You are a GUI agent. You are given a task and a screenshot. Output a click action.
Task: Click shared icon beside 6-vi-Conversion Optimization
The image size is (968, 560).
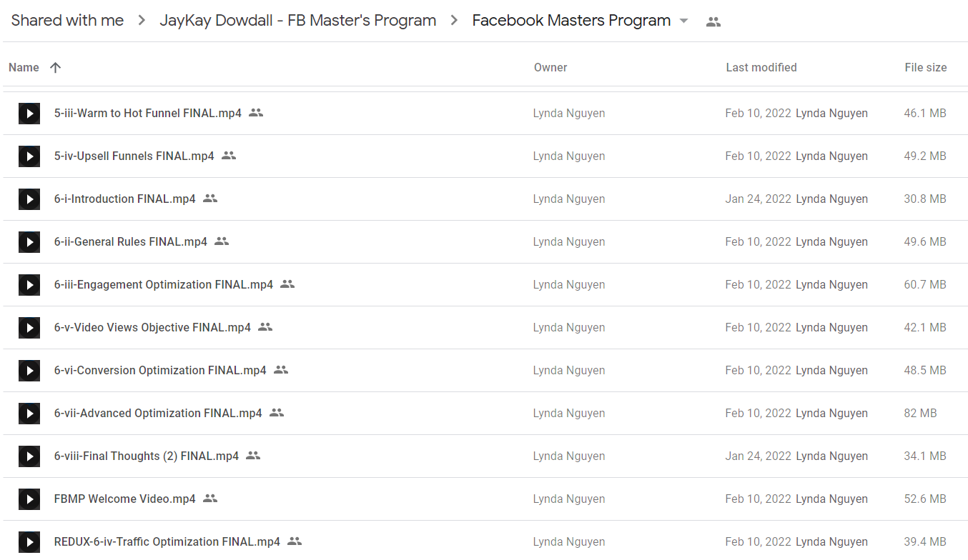coord(281,370)
